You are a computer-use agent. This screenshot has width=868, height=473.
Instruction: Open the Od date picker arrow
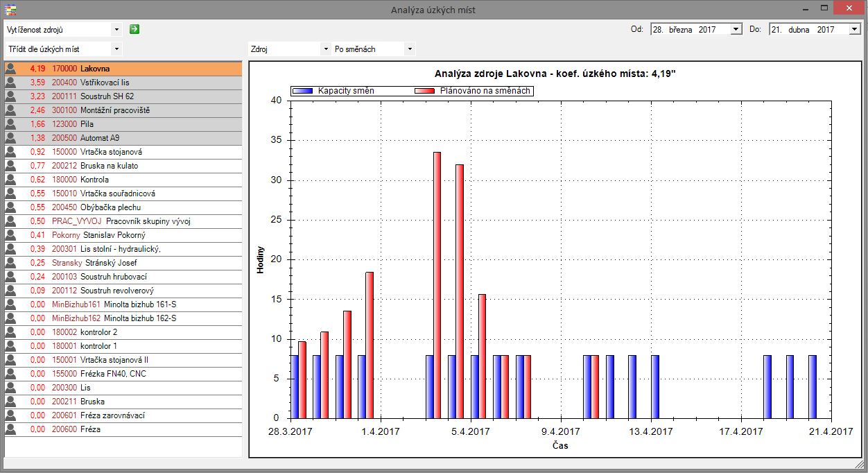click(736, 29)
